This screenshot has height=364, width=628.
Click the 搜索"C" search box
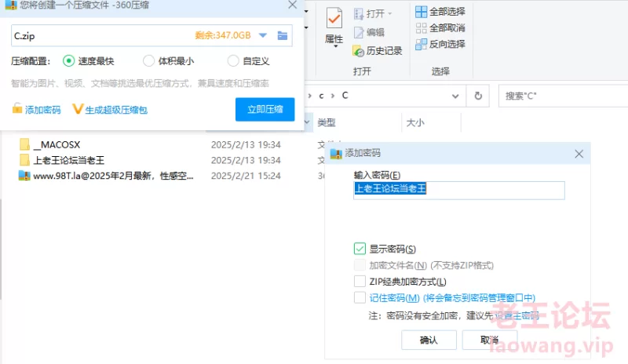[563, 96]
